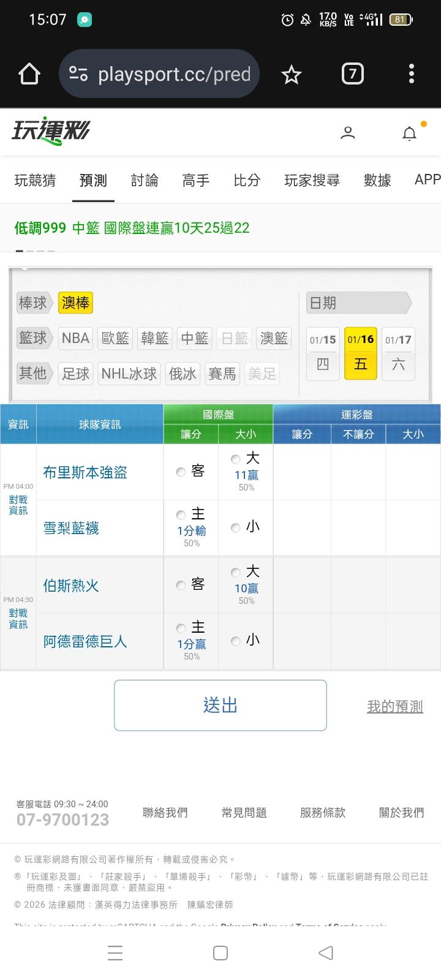This screenshot has height=980, width=441.
Task: Submit predictions with 送出 button
Action: pyautogui.click(x=221, y=706)
